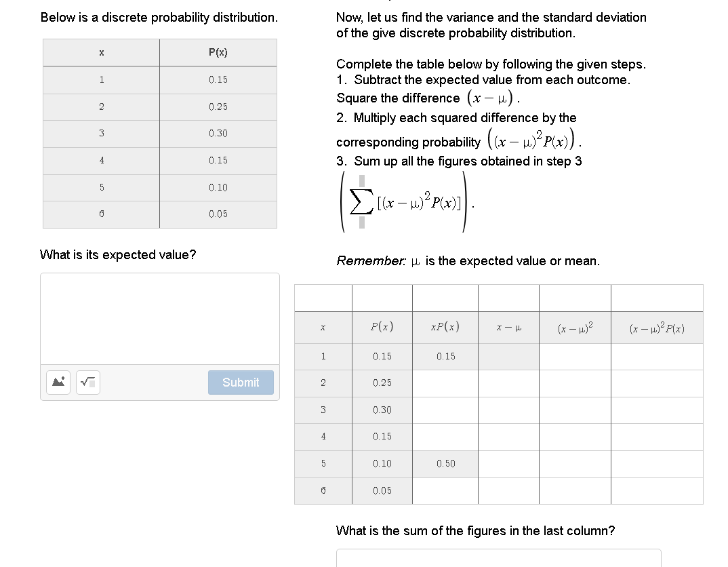This screenshot has height=567, width=728.
Task: Click the x−μ cell for x=5
Action: tap(508, 463)
